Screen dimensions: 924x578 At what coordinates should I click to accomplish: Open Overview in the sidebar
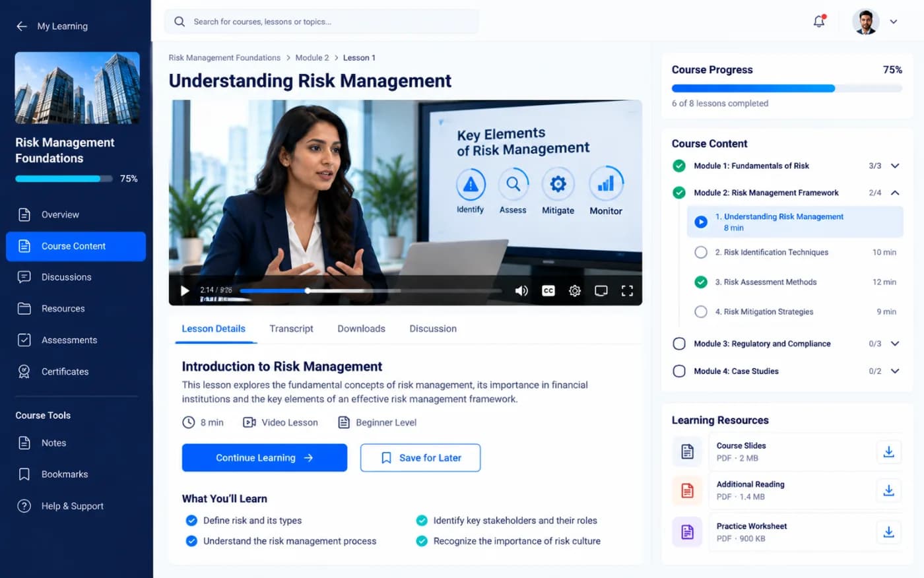coord(76,214)
